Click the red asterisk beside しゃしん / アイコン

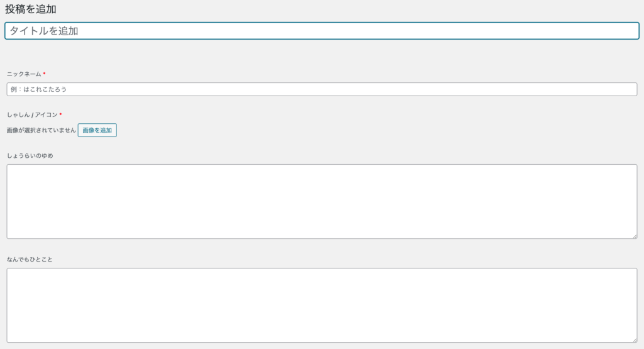pyautogui.click(x=60, y=114)
